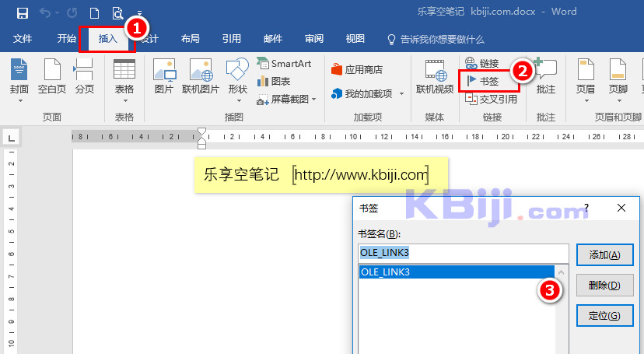Insert a picture with 图片
644x354 pixels.
[164, 77]
